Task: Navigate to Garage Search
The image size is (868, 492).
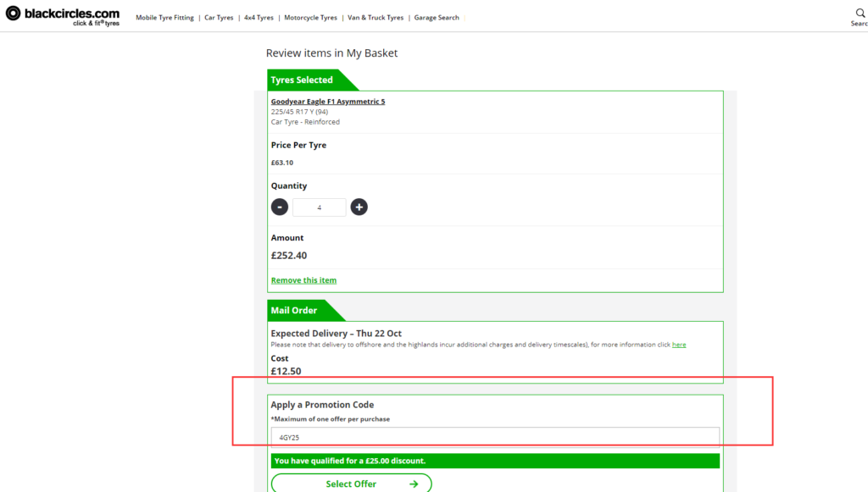Action: [437, 18]
